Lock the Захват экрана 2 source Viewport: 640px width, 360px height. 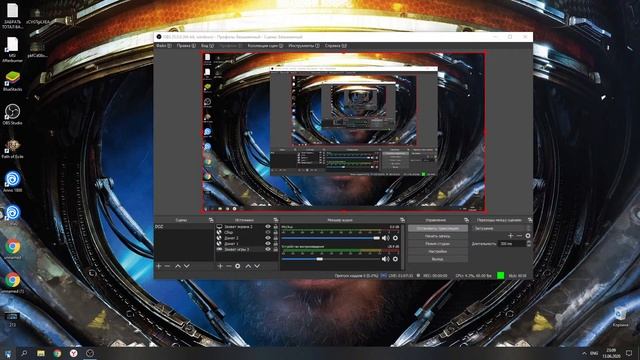click(x=276, y=227)
